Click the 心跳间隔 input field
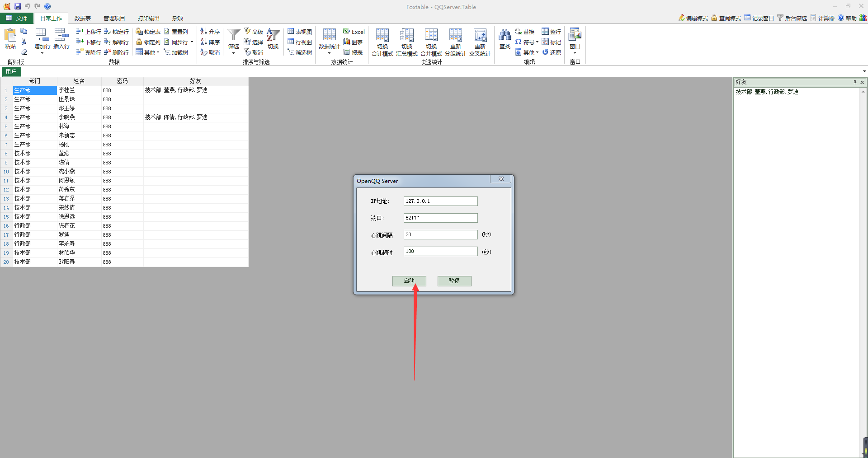Viewport: 868px width, 458px height. (441, 234)
